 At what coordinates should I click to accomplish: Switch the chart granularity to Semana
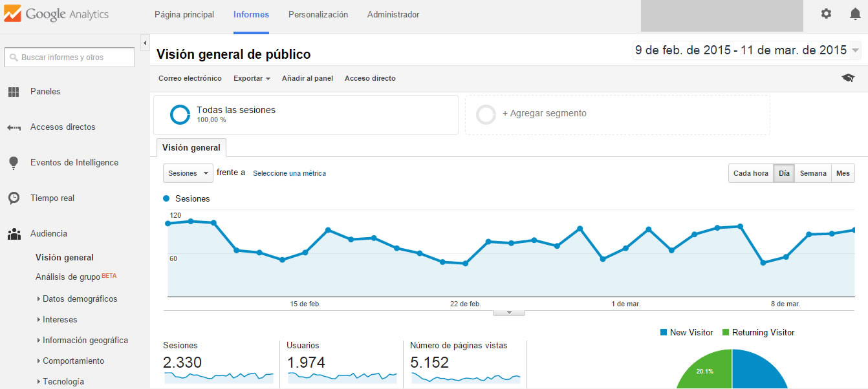tap(813, 173)
